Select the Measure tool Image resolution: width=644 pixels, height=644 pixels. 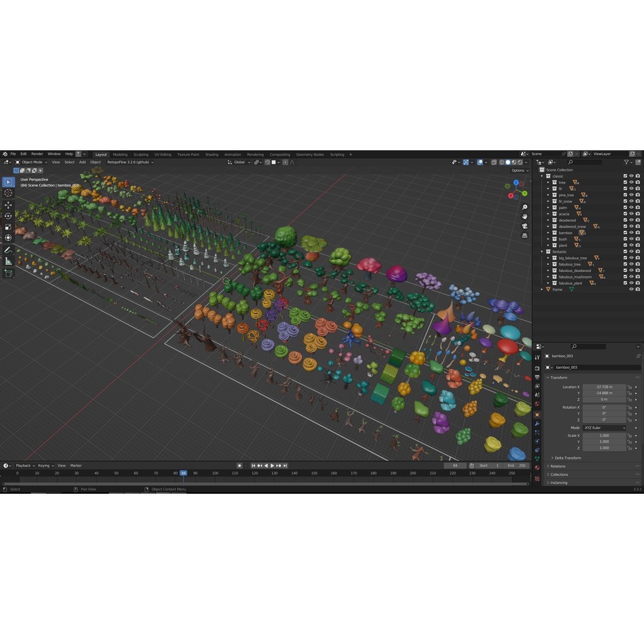tap(8, 261)
